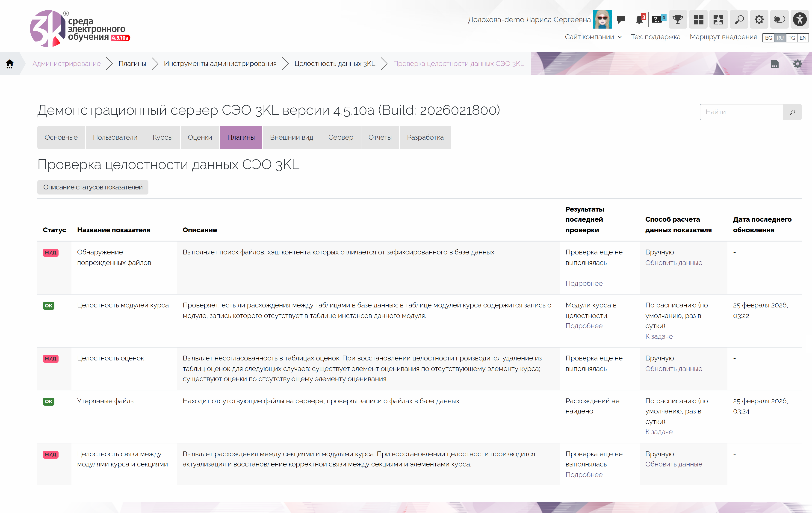Click the Описание column header
The width and height of the screenshot is (812, 513).
click(200, 230)
